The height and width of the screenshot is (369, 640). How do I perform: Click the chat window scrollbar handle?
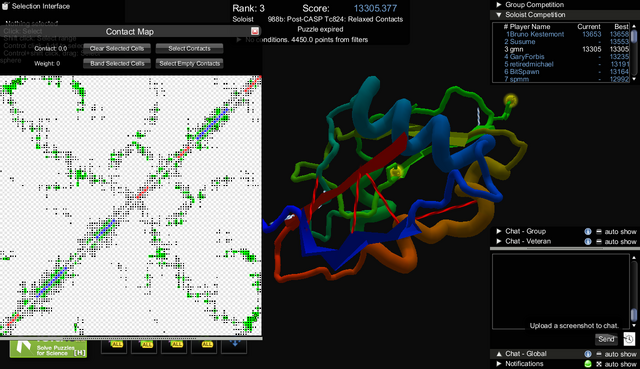[x=633, y=315]
